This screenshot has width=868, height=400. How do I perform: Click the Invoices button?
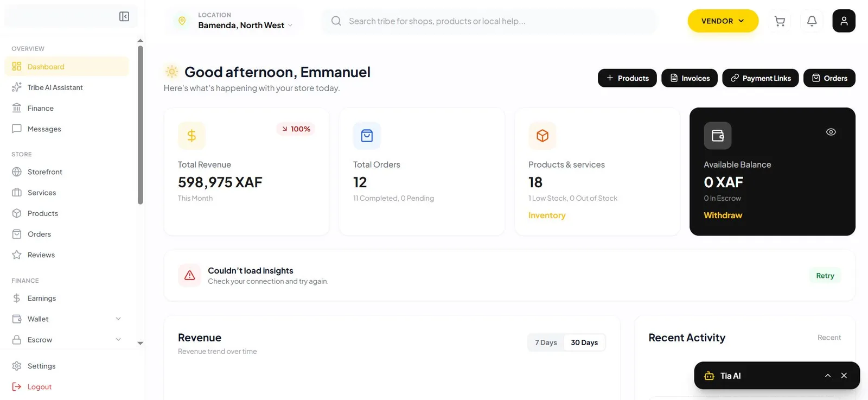tap(690, 78)
